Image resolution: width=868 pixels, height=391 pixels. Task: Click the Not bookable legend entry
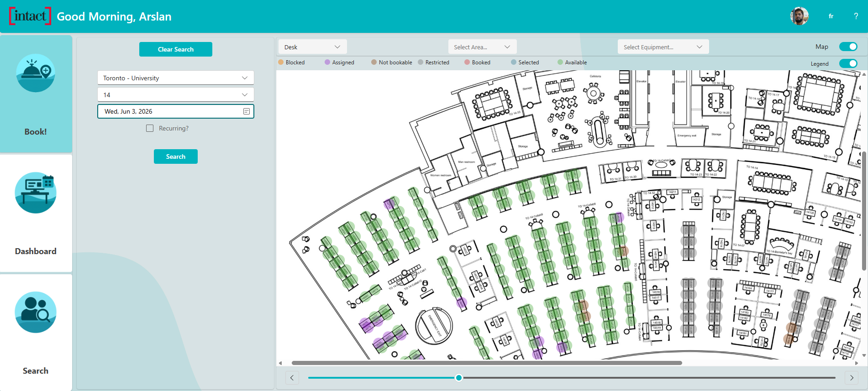point(392,62)
